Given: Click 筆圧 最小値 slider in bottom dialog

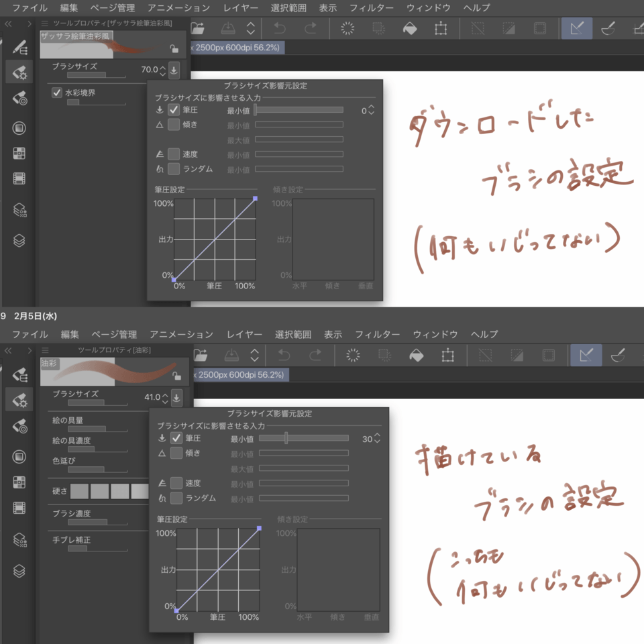Looking at the screenshot, I should (x=303, y=438).
